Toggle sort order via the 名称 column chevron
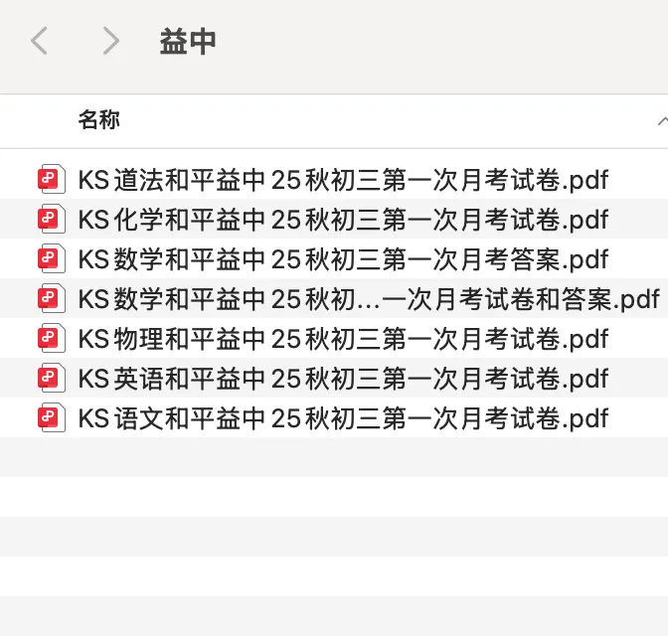Viewport: 668px width, 644px height. pyautogui.click(x=662, y=121)
